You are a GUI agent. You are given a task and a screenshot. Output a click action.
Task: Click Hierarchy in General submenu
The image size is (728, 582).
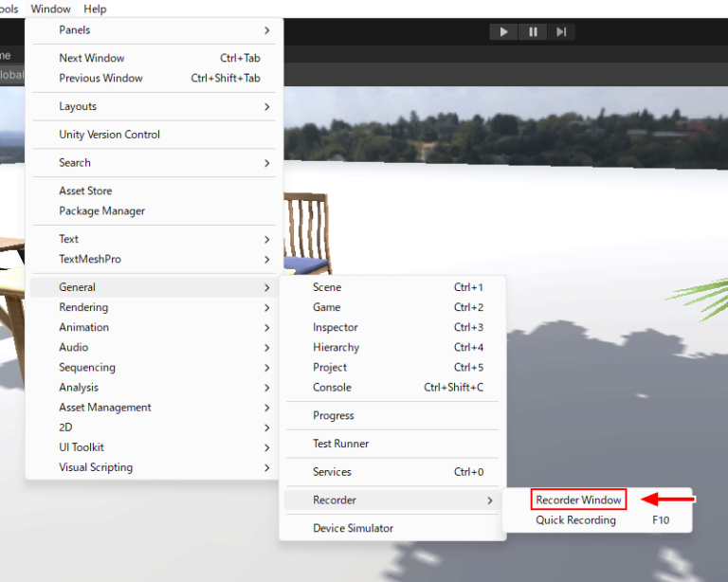336,348
